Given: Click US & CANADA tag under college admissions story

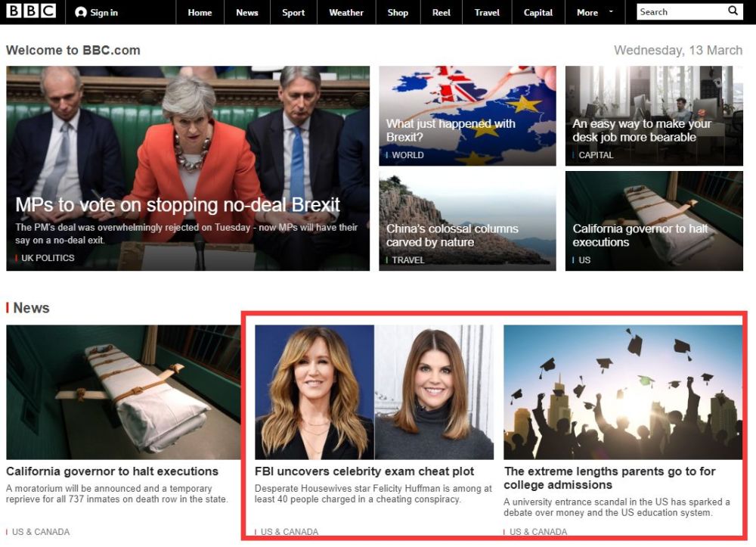Looking at the screenshot, I should [x=538, y=532].
